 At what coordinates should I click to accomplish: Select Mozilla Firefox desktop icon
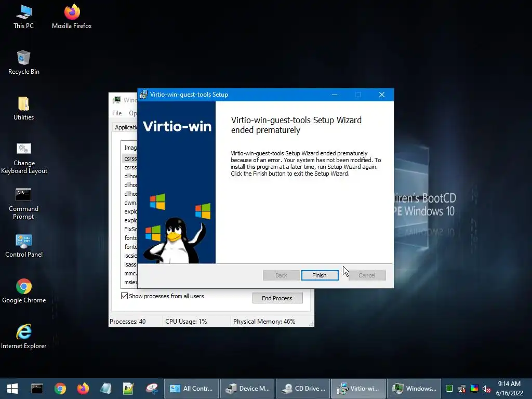pyautogui.click(x=72, y=17)
